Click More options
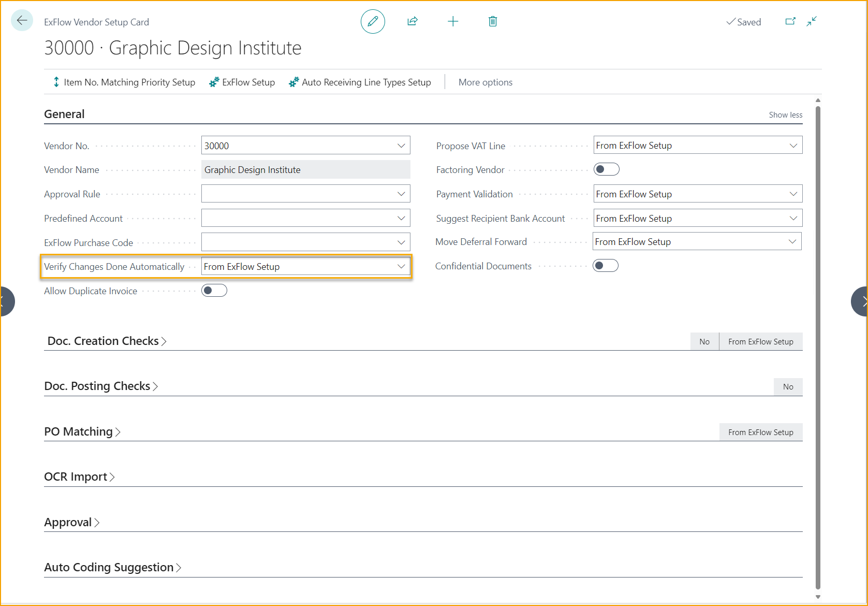 click(486, 82)
